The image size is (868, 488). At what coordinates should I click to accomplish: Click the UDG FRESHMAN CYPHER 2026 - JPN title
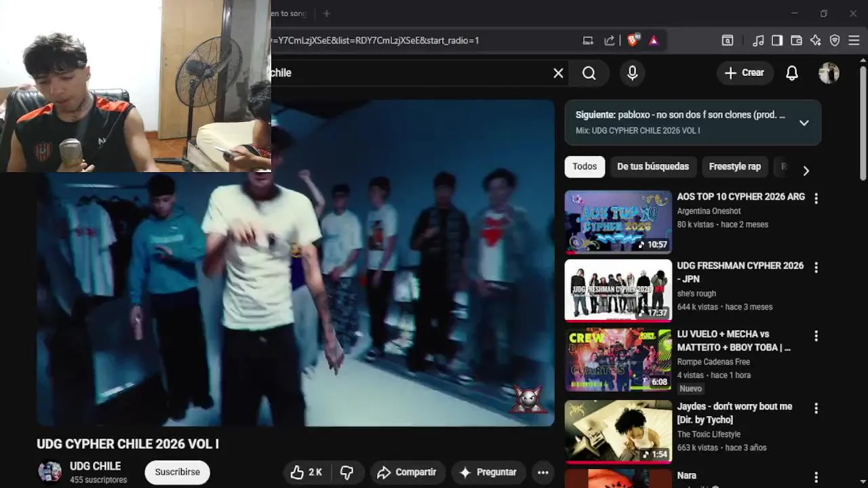[741, 272]
